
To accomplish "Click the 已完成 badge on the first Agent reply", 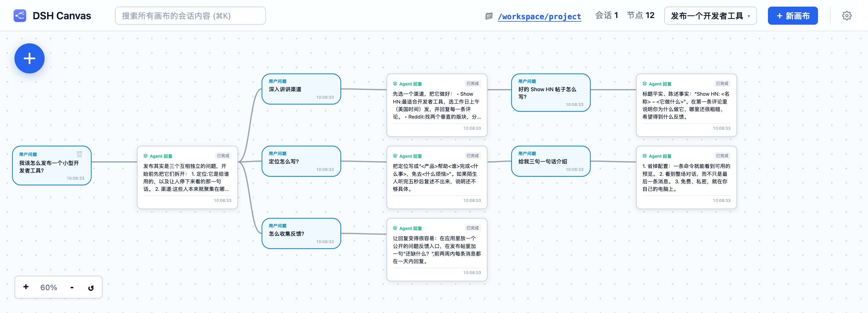I will coord(223,156).
